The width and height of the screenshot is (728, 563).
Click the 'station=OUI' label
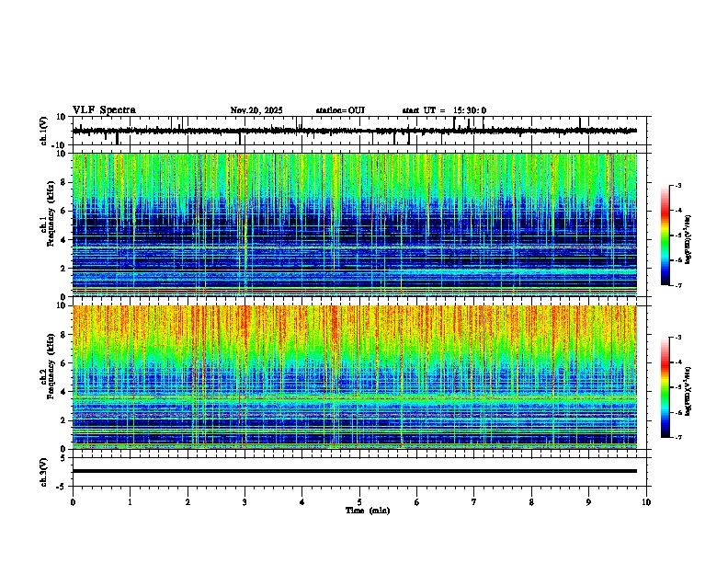coord(340,110)
